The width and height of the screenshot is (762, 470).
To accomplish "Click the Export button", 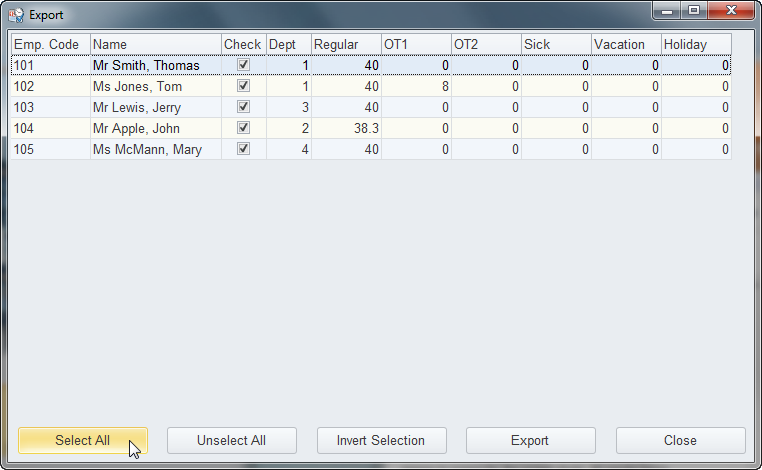I will coord(530,440).
